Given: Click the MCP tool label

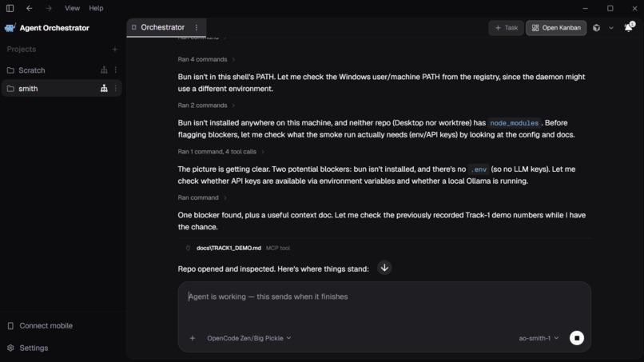Looking at the screenshot, I should pos(277,249).
